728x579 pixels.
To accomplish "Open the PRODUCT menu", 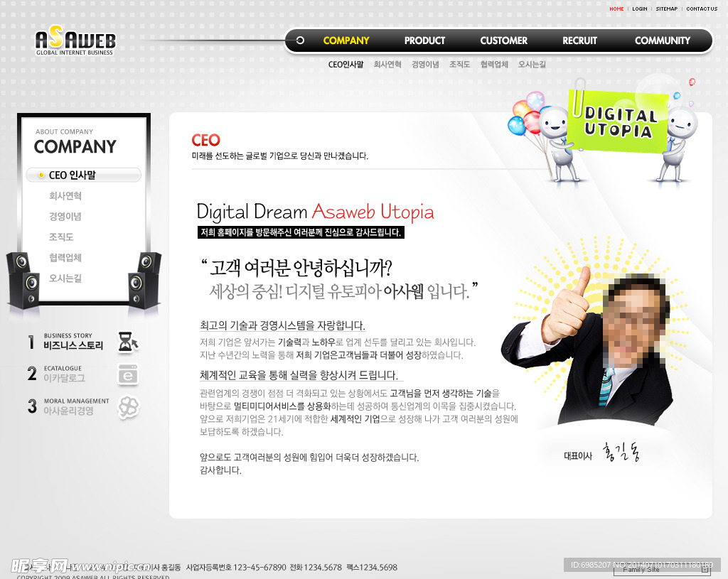I will (424, 40).
